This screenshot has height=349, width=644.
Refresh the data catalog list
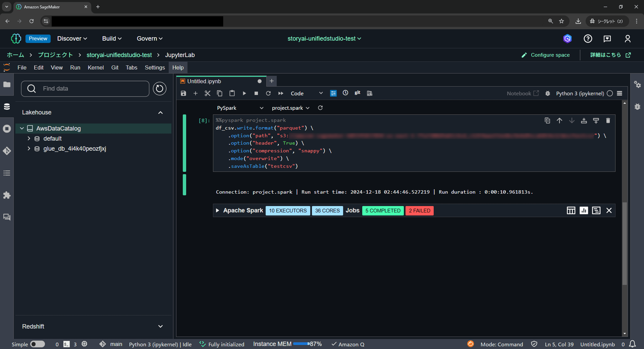[x=160, y=89]
